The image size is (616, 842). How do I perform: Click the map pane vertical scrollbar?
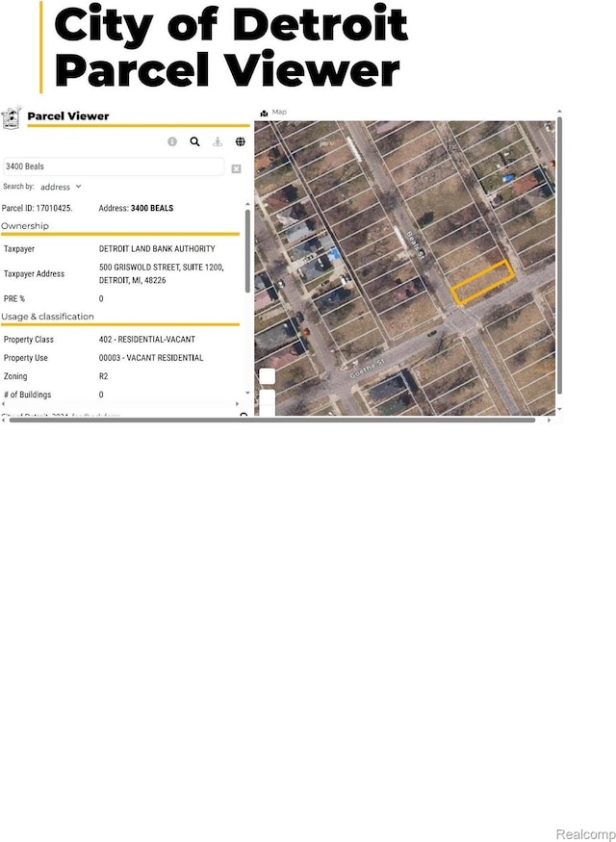click(559, 256)
